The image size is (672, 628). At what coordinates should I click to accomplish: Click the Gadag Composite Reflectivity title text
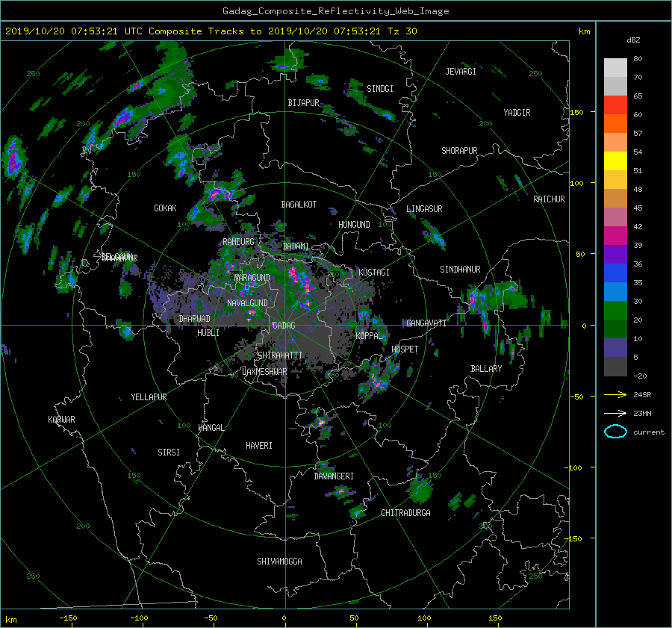tap(335, 11)
